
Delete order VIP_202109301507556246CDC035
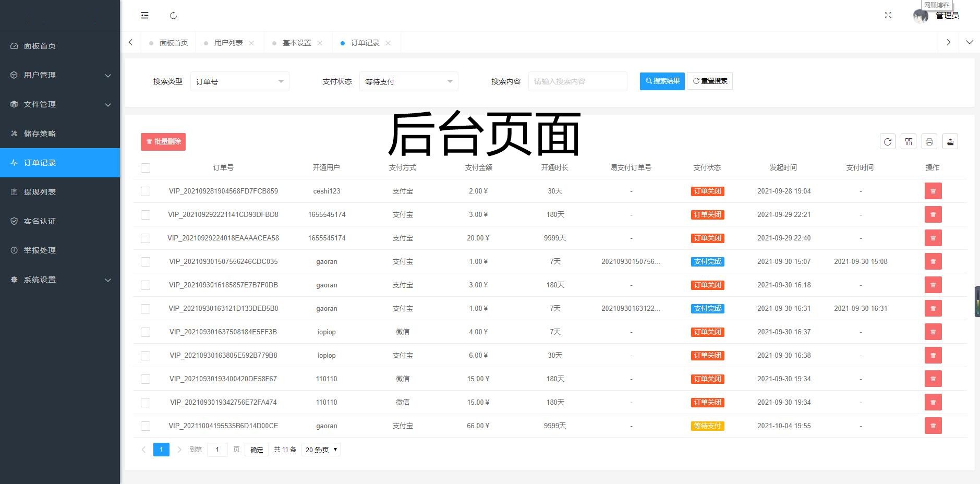point(933,261)
